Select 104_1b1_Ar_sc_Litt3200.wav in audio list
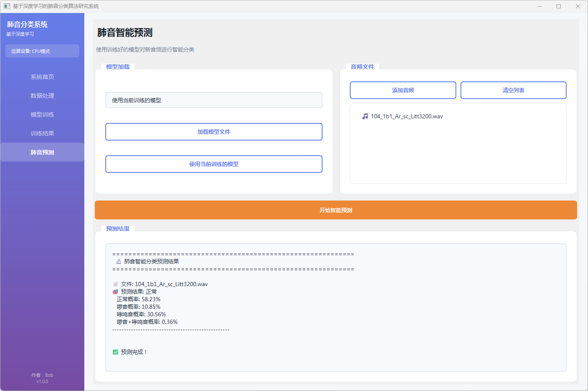This screenshot has height=391, width=588. (406, 116)
